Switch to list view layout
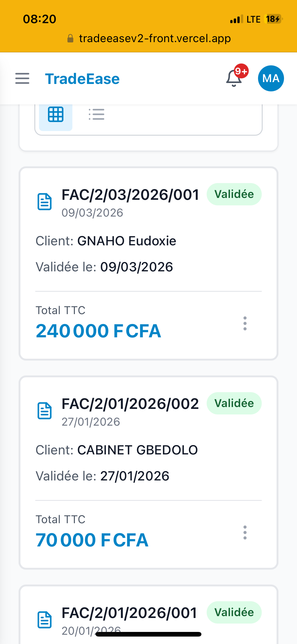Screen dimensions: 297x644 [x=97, y=115]
